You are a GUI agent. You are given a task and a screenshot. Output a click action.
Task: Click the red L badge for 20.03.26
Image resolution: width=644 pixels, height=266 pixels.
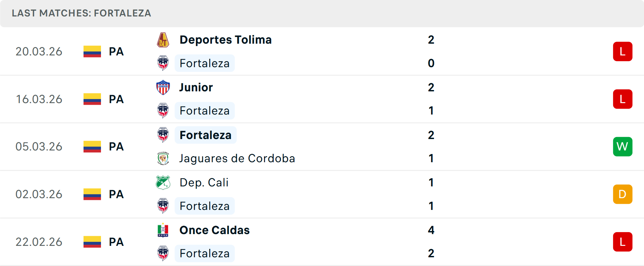pyautogui.click(x=623, y=51)
